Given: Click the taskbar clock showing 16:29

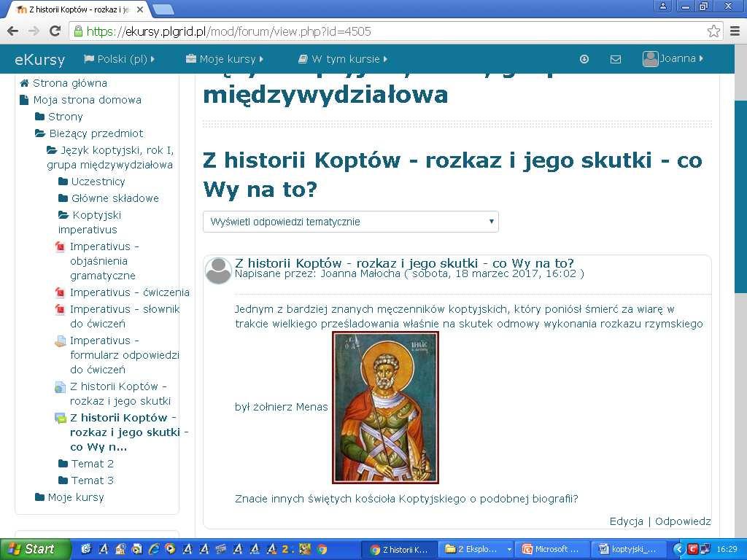Looking at the screenshot, I should pyautogui.click(x=727, y=549).
